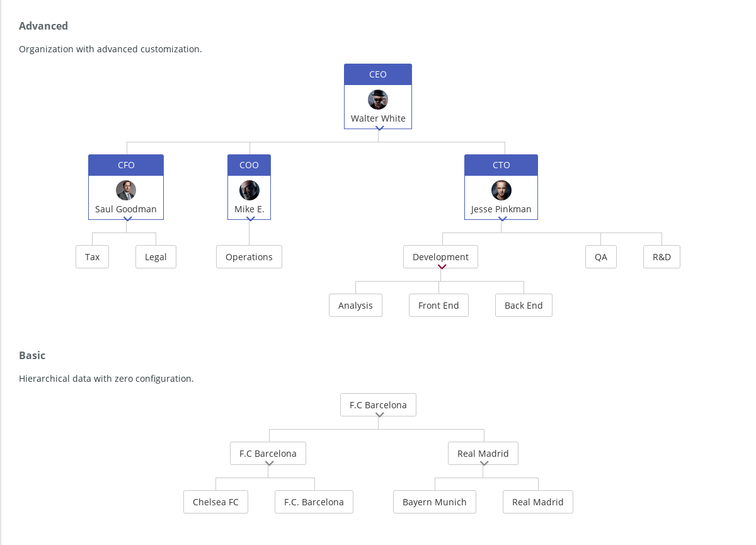Viewport: 756px width, 545px height.
Task: Click the Chelsea FC node
Action: (x=215, y=502)
